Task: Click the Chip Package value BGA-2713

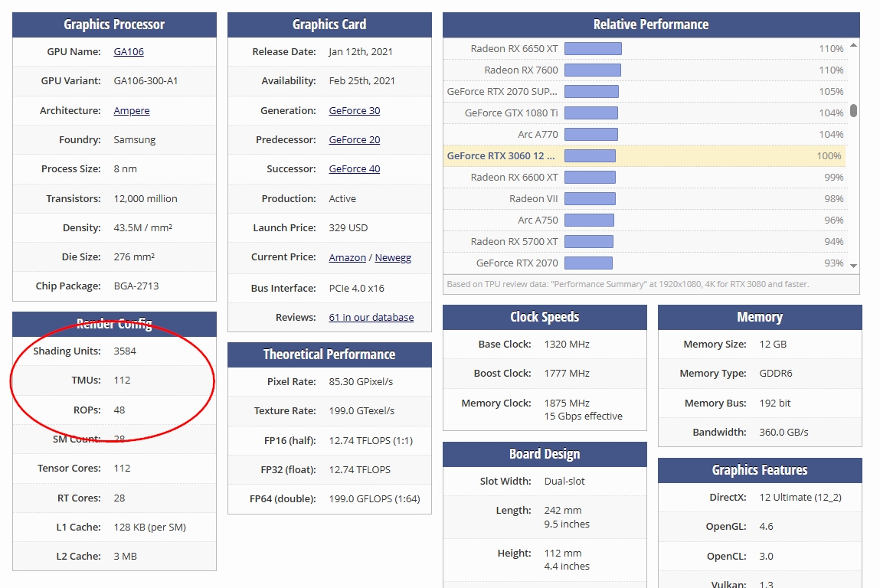Action: point(136,286)
